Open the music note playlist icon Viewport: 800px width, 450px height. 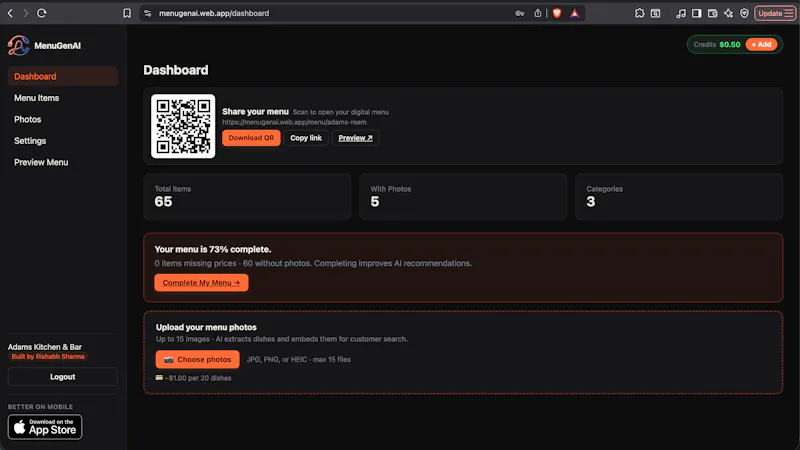tap(681, 13)
